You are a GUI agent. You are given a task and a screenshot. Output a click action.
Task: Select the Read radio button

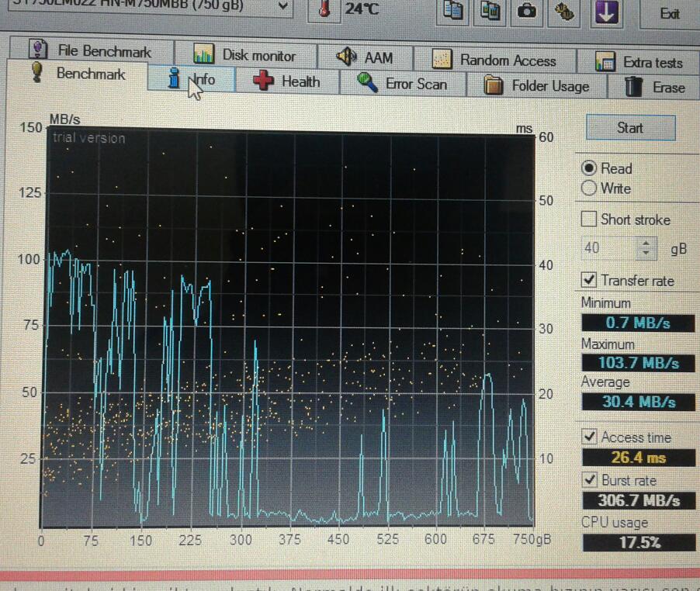click(590, 168)
